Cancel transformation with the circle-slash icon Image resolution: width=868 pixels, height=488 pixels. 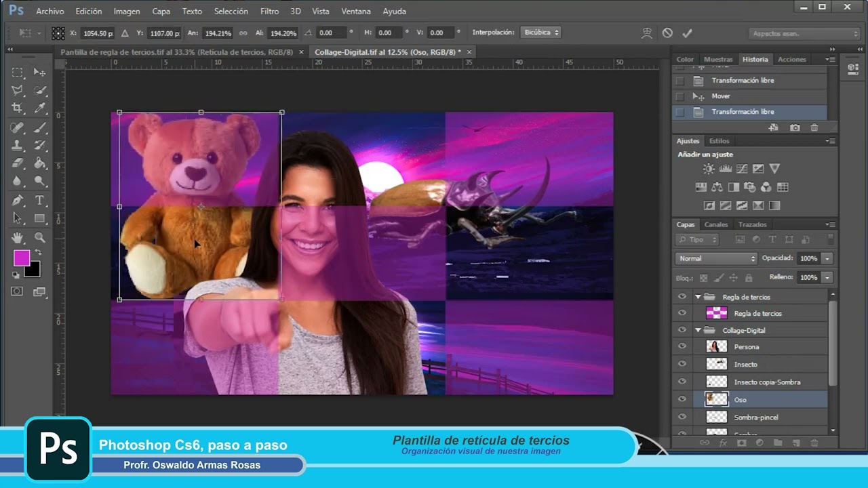coord(667,33)
